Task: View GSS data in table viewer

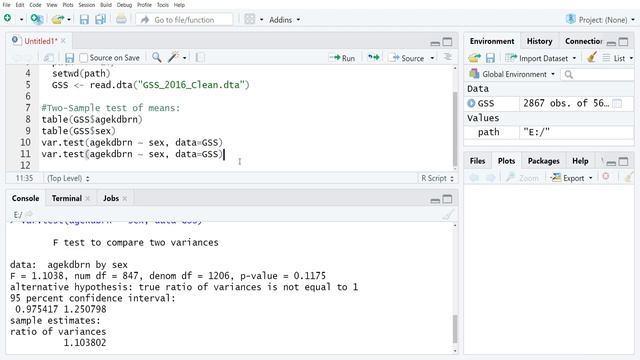Action: pos(617,104)
